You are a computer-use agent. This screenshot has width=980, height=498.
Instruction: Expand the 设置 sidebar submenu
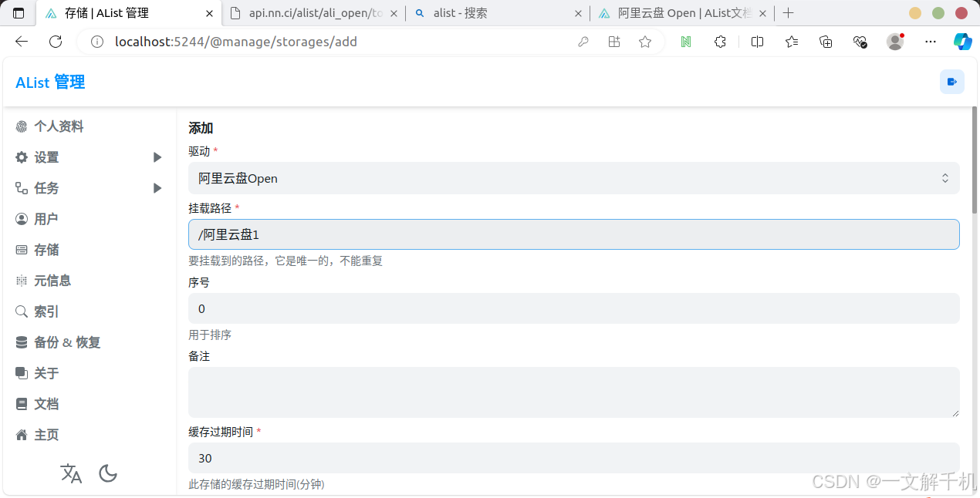point(157,157)
